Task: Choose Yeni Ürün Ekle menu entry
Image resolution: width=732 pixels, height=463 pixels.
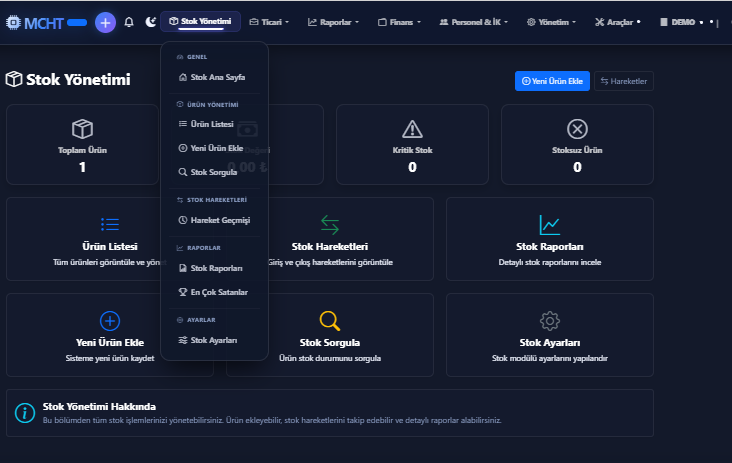Action: point(214,148)
